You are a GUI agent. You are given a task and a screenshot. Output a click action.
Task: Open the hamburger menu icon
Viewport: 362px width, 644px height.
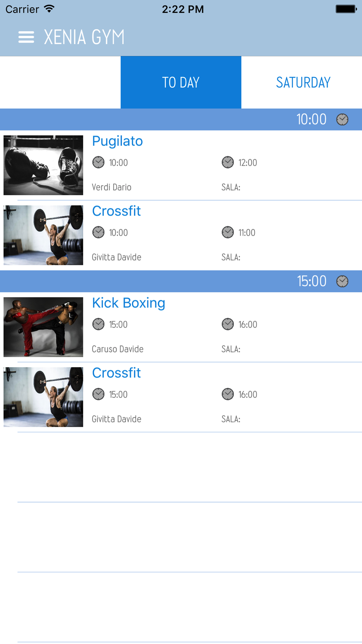click(26, 37)
